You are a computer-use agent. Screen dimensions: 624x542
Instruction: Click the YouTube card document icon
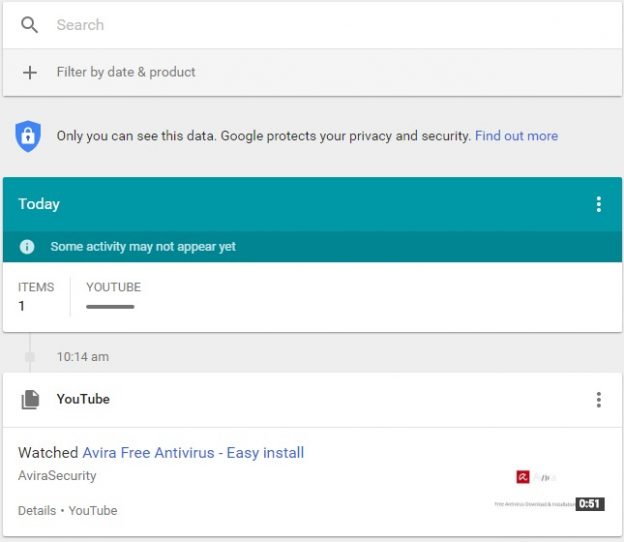coord(30,400)
